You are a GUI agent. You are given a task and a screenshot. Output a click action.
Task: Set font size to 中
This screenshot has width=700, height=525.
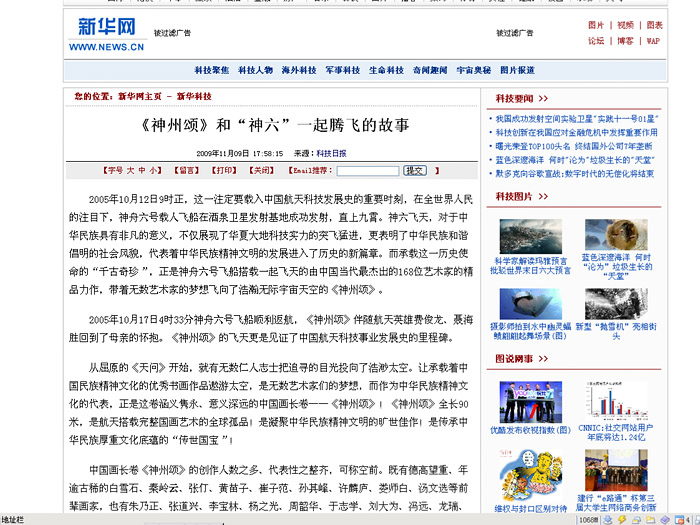(142, 171)
